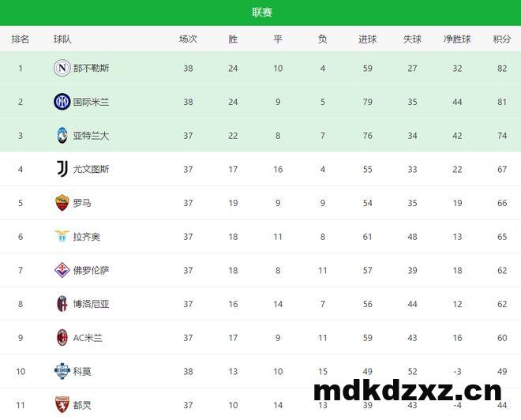Click the Torino bull crest

tap(62, 405)
